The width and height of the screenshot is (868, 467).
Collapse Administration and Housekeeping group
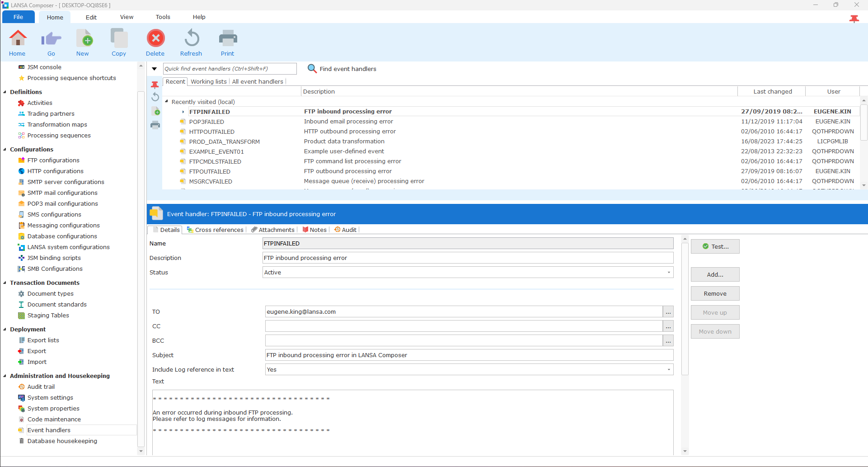coord(5,376)
